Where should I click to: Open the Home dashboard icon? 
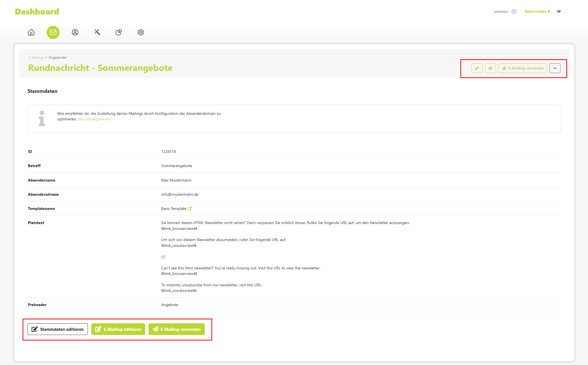click(31, 32)
